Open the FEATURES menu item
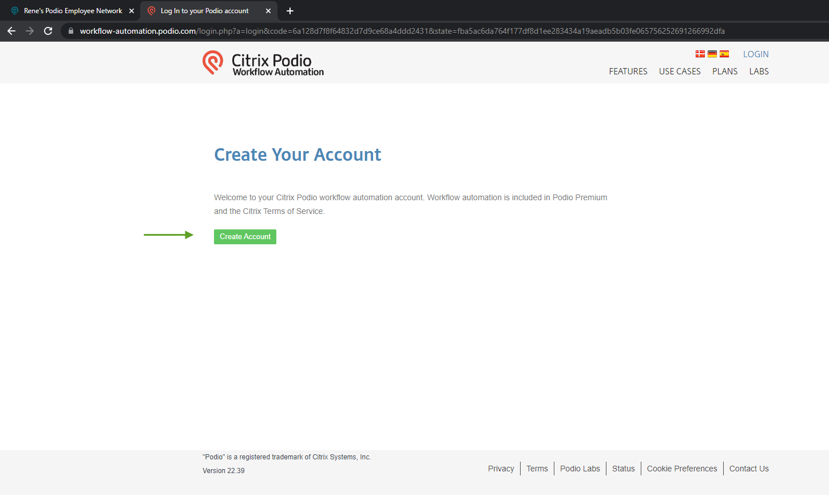Screen dimensions: 829x504 tap(628, 72)
